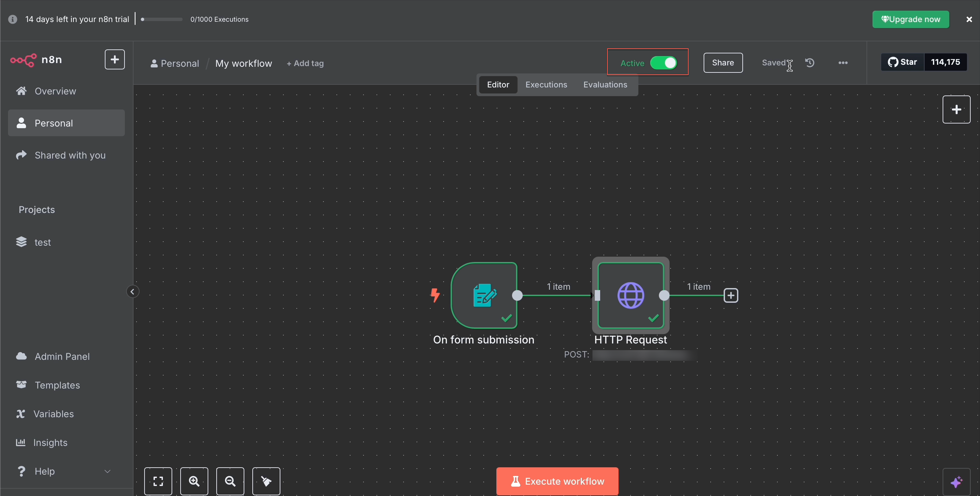Expand the Help menu
The width and height of the screenshot is (980, 496).
66,471
